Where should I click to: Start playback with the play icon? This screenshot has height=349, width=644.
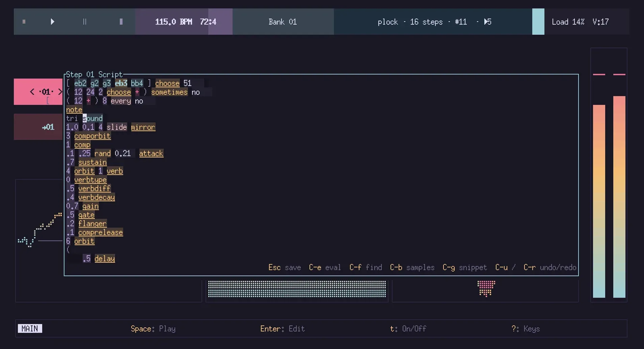tap(52, 22)
